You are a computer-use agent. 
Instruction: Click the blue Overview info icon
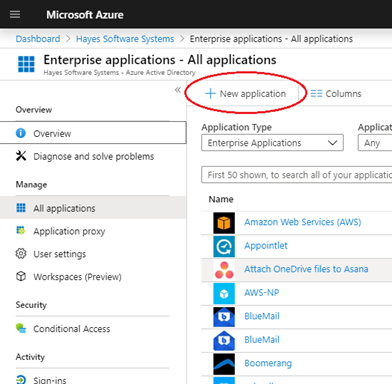[21, 133]
